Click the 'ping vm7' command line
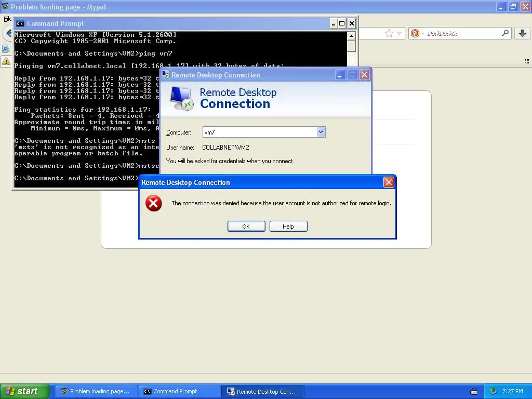532x399 pixels. [x=94, y=54]
